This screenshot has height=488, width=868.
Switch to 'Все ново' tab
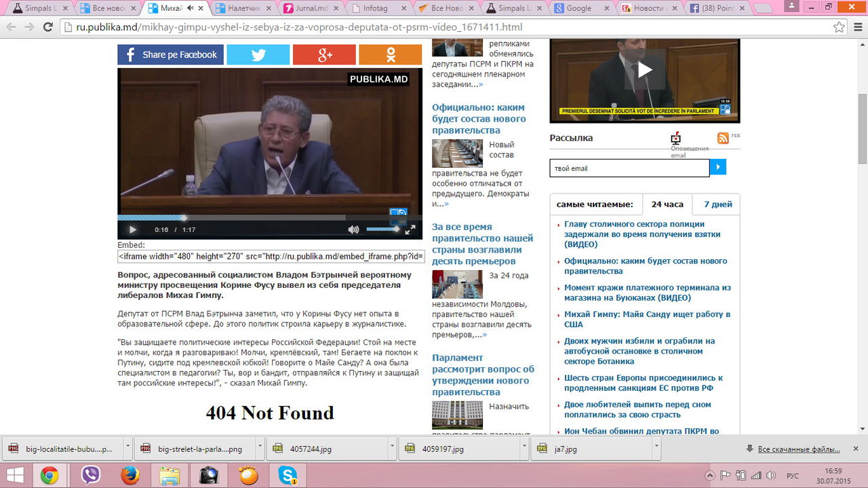click(107, 8)
